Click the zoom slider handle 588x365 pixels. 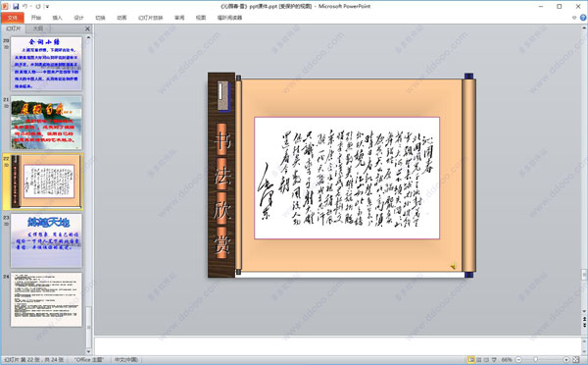536,360
